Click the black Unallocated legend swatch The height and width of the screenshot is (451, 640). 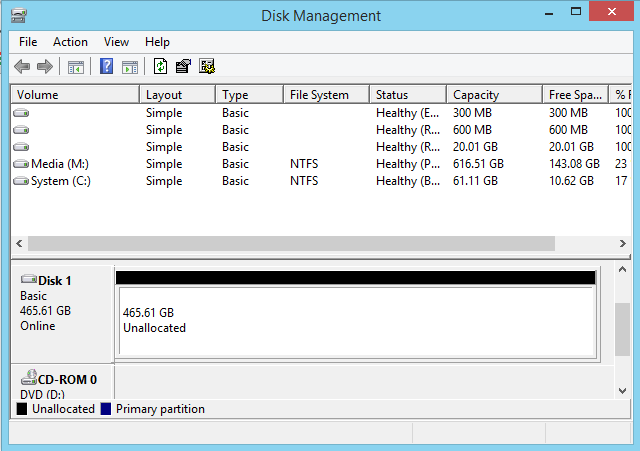(x=22, y=409)
